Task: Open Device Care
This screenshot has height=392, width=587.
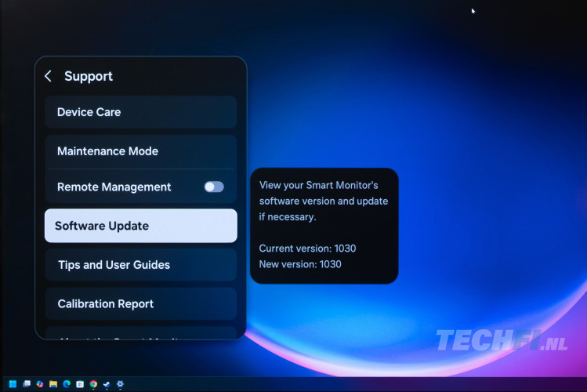Action: (141, 112)
